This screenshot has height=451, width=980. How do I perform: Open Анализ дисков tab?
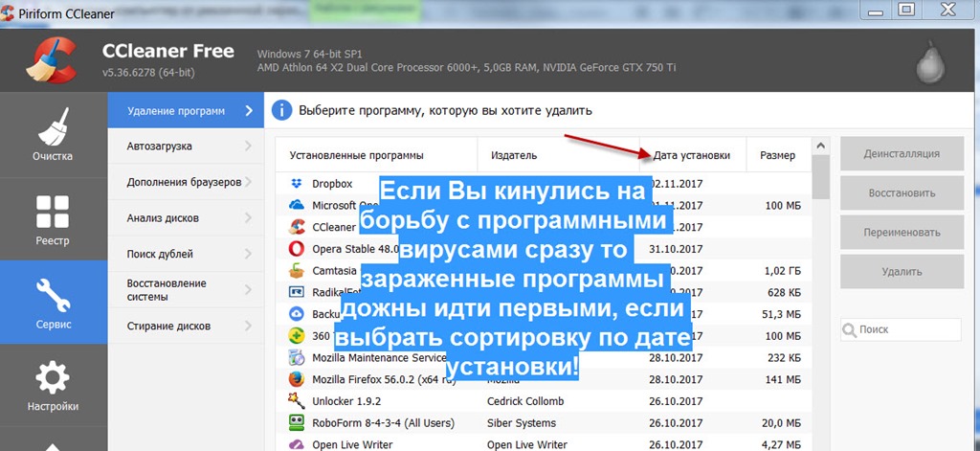[x=186, y=218]
